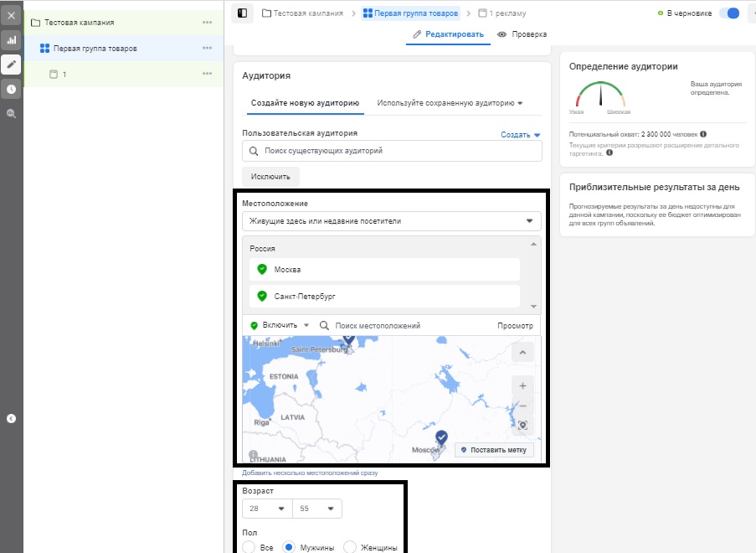Select the Москва location entry

point(385,269)
